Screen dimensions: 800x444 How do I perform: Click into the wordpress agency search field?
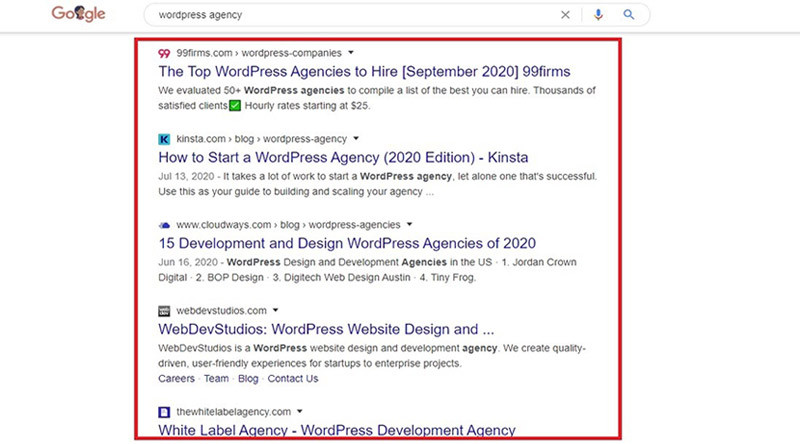pyautogui.click(x=350, y=15)
